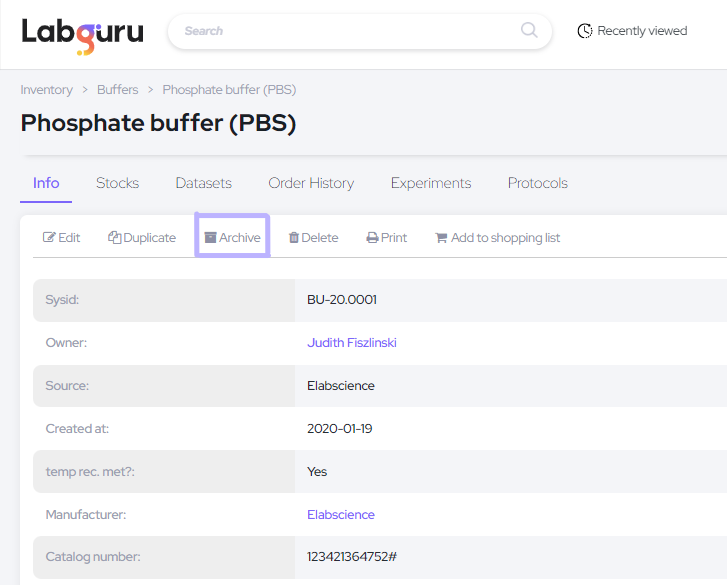Image resolution: width=727 pixels, height=585 pixels.
Task: Click the Labguru logo
Action: click(x=82, y=32)
